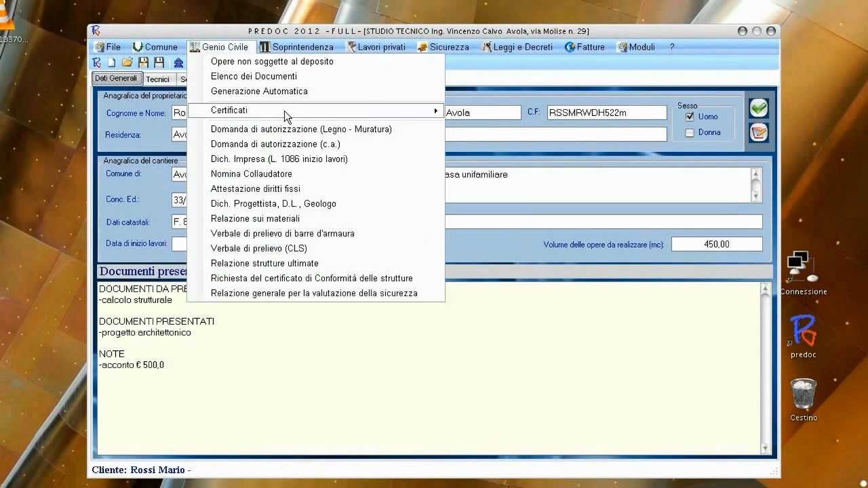Create a new document from toolbar

(x=112, y=62)
